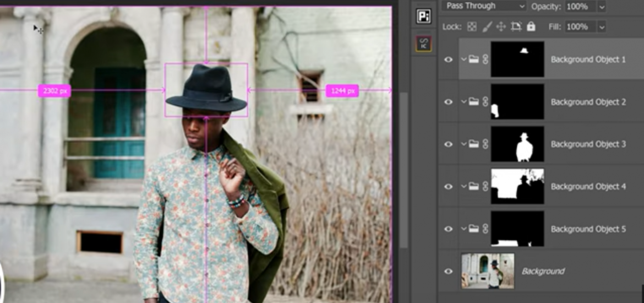Enable prevent artboard auto-nesting lock
Image resolution: width=644 pixels, height=303 pixels.
[516, 27]
